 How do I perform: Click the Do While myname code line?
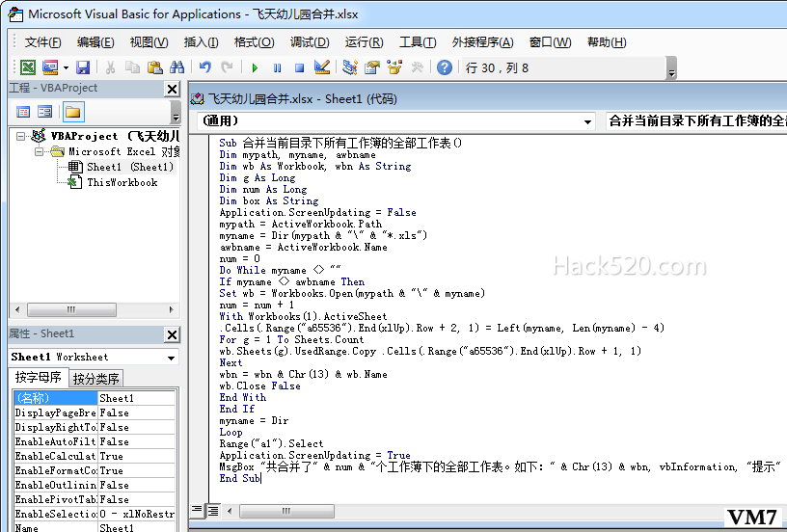click(x=280, y=270)
